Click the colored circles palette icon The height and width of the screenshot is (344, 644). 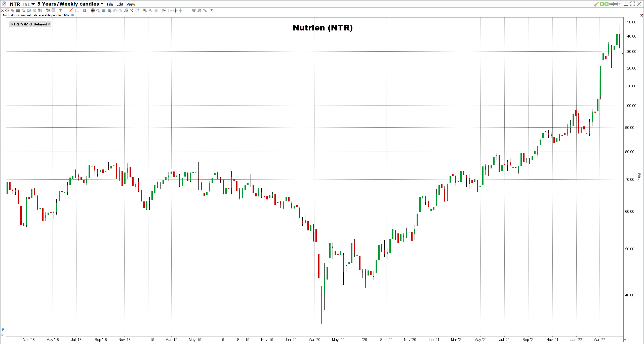[194, 11]
